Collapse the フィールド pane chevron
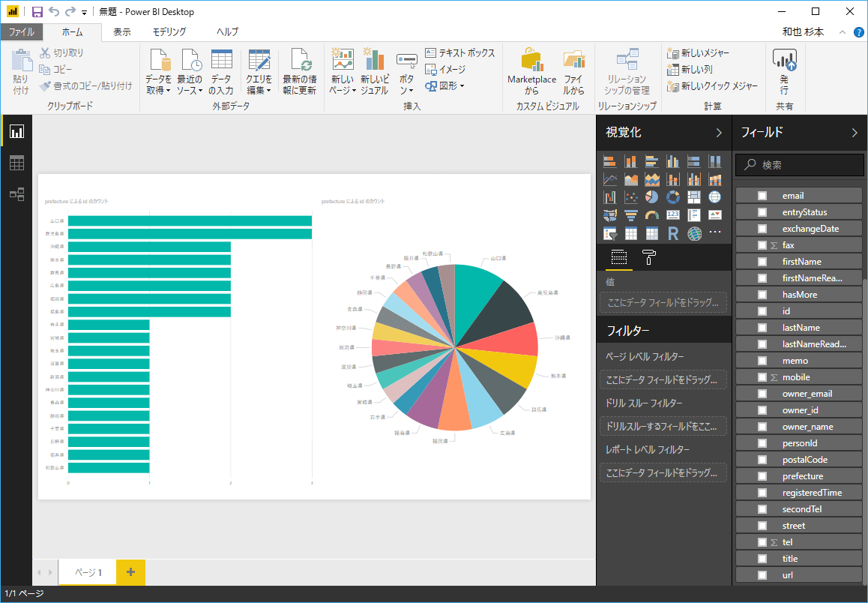 pos(855,133)
